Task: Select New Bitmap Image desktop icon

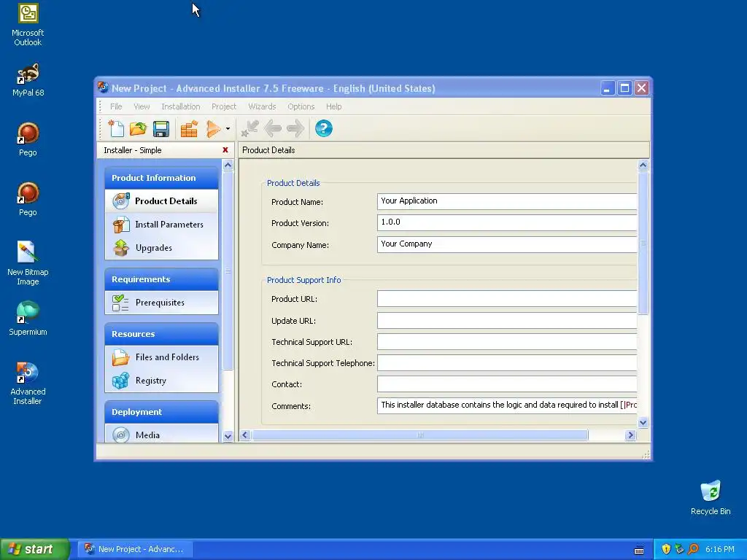Action: pyautogui.click(x=28, y=262)
